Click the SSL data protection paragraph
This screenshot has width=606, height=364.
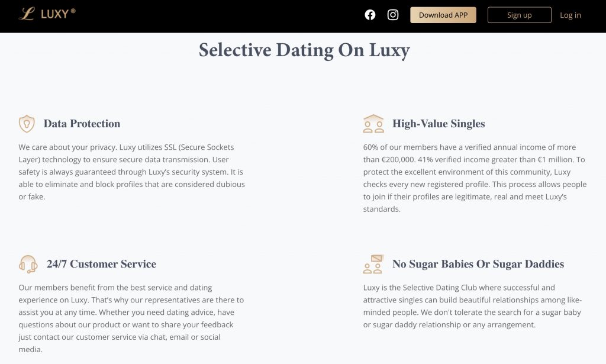[x=132, y=172]
